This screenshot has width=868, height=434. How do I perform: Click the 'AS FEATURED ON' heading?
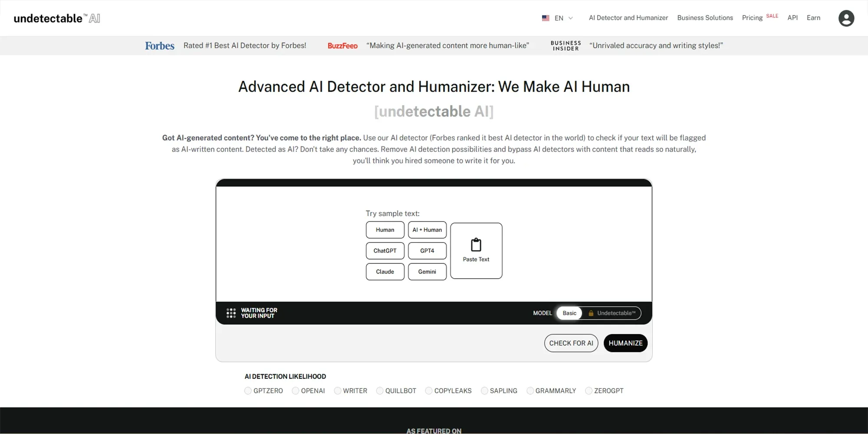pos(434,431)
